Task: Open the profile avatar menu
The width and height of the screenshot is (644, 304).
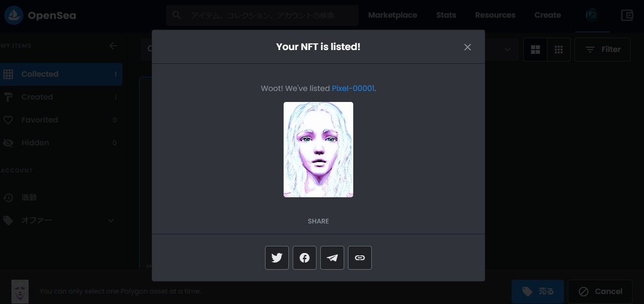Action: 592,15
